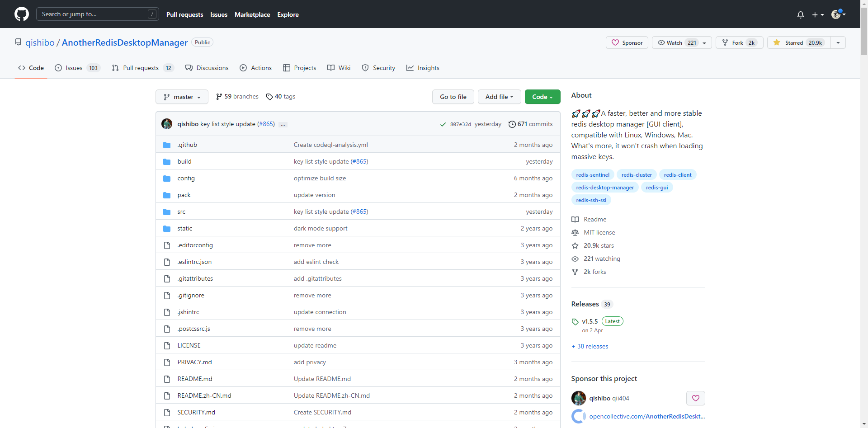Open the notifications bell
This screenshot has width=868, height=428.
pyautogui.click(x=800, y=14)
